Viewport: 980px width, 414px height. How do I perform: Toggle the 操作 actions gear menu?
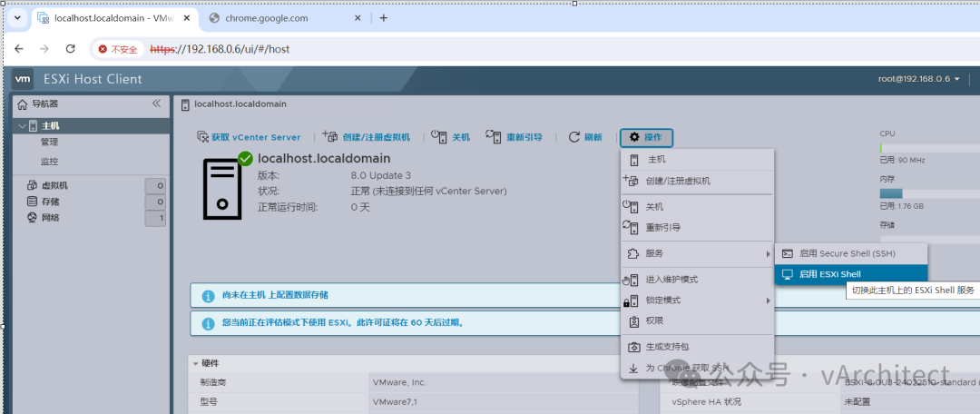[646, 137]
